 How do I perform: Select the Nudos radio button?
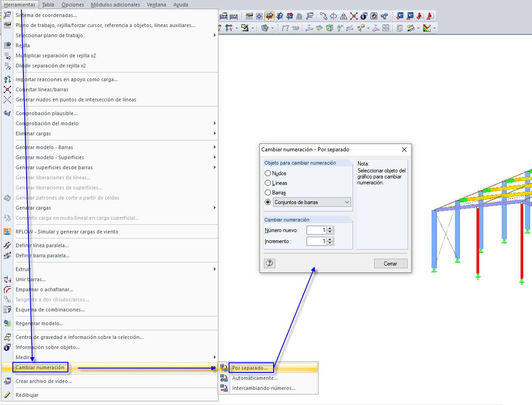[x=268, y=173]
